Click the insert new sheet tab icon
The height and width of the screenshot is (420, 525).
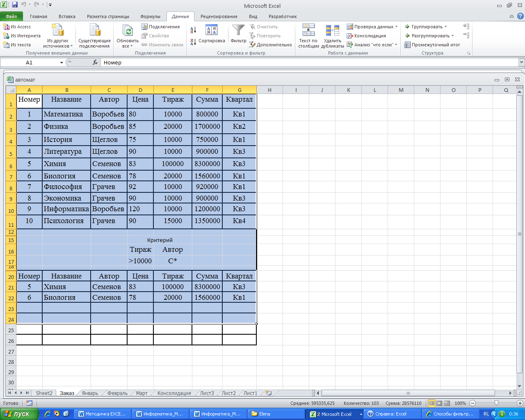[269, 393]
